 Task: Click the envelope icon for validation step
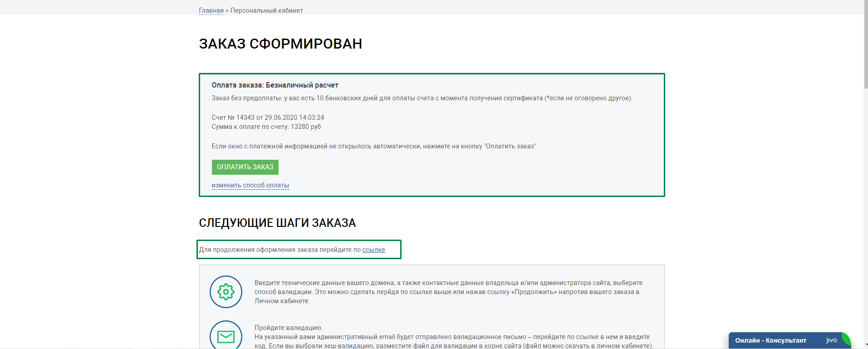click(x=226, y=336)
